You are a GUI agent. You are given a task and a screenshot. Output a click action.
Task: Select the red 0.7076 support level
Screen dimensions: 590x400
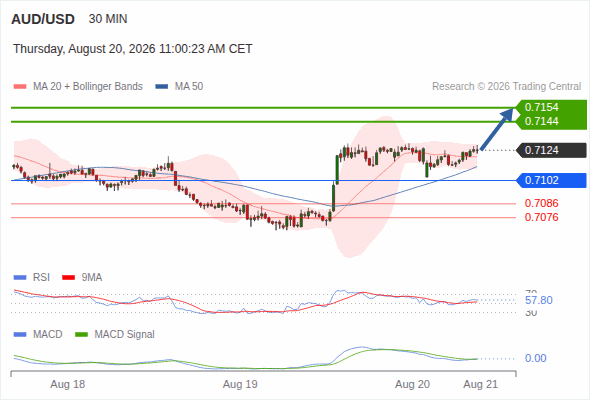(x=541, y=217)
